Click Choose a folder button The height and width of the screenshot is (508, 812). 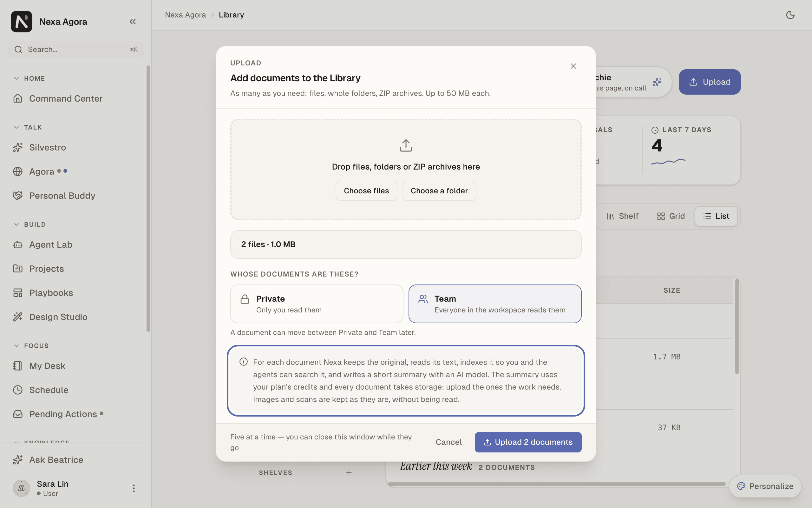click(x=439, y=191)
